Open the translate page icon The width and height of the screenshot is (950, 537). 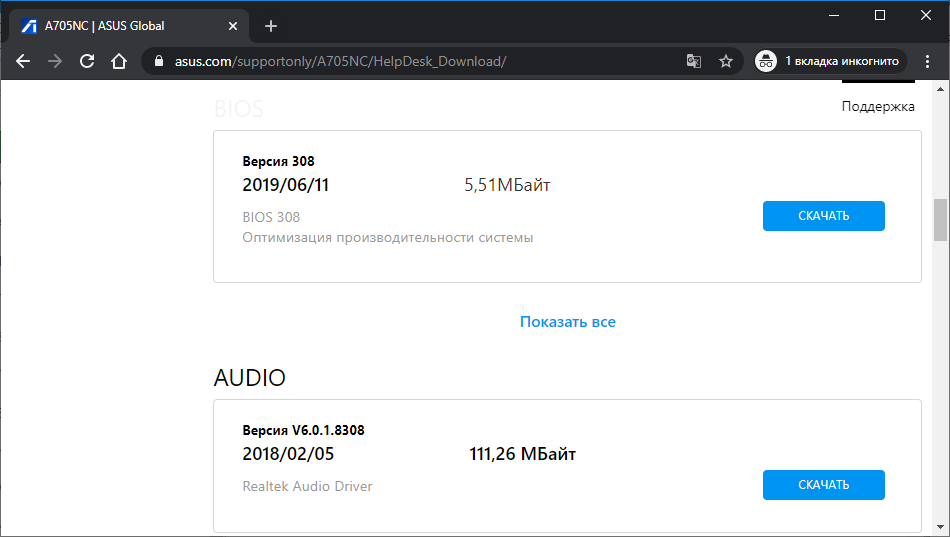(x=694, y=61)
